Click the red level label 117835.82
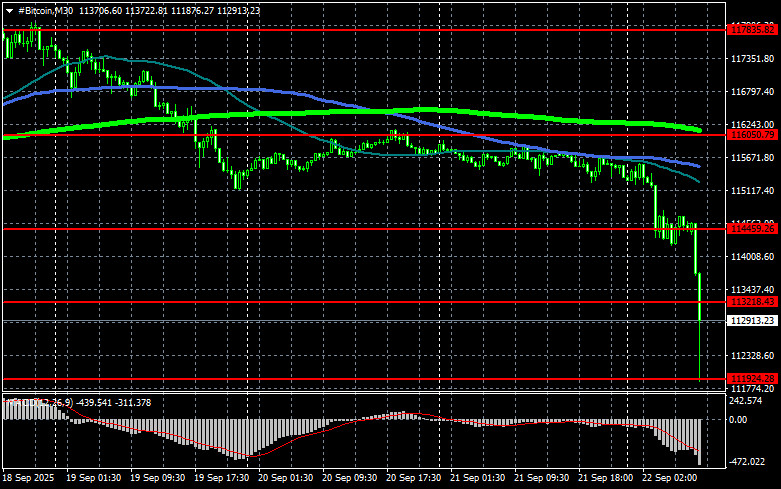Viewport: 781px width, 489px height. point(753,30)
